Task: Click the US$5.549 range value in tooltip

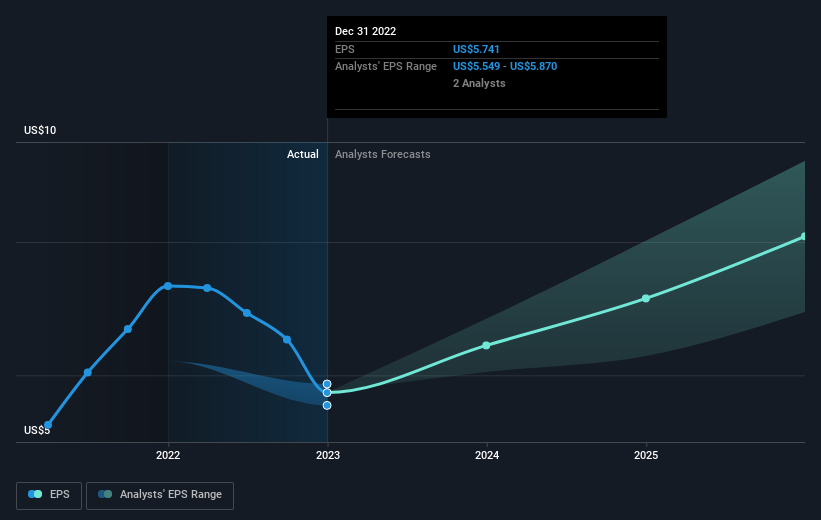Action: pos(476,67)
